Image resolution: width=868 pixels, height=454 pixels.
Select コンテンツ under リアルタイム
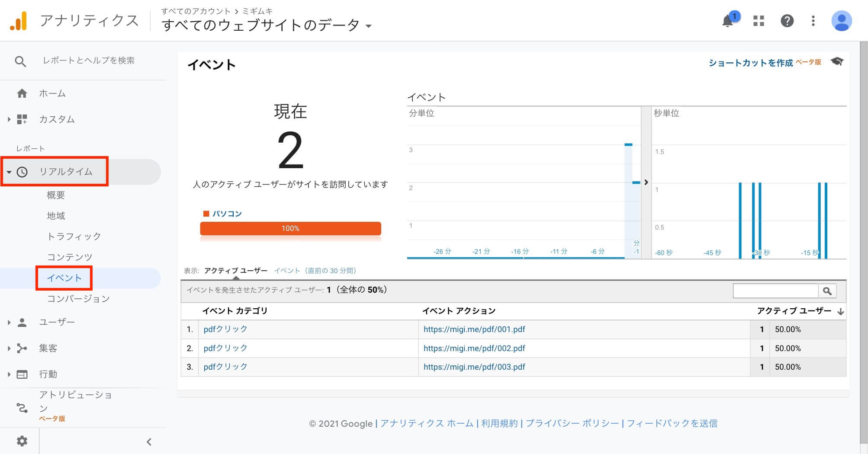[70, 257]
